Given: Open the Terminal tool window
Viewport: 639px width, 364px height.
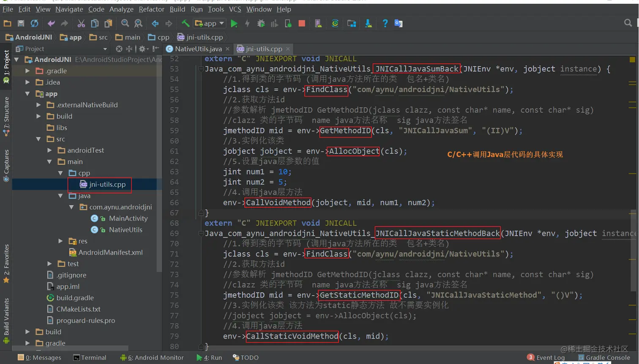Looking at the screenshot, I should pos(90,358).
